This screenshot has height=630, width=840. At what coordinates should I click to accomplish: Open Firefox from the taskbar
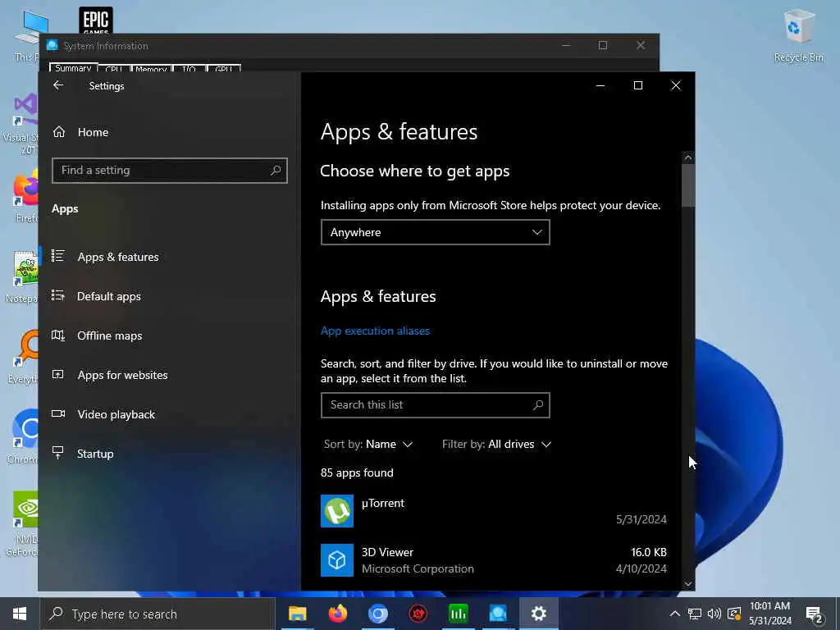[x=337, y=614]
